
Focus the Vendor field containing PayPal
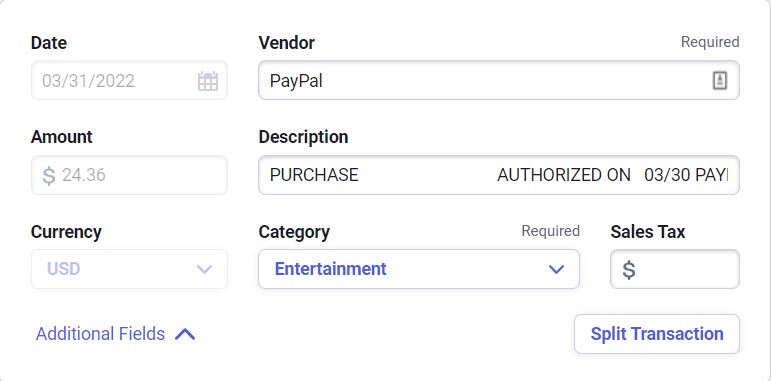[x=499, y=80]
